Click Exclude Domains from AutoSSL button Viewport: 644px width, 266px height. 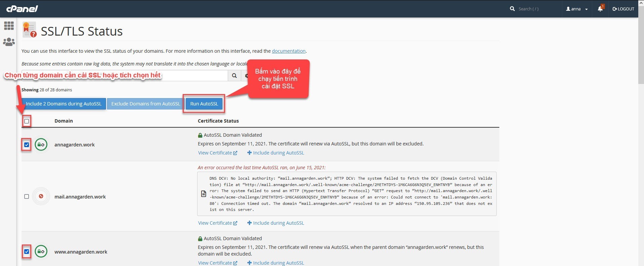[145, 104]
